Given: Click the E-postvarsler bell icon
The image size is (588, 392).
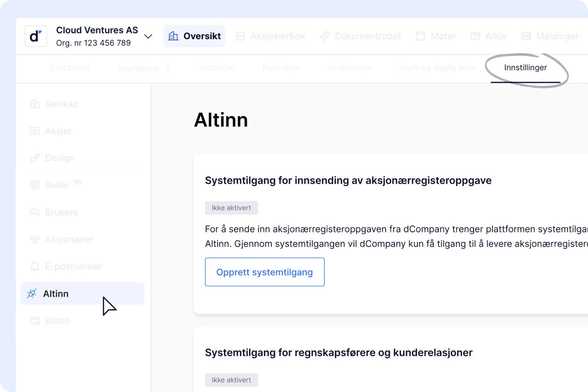Looking at the screenshot, I should (35, 267).
